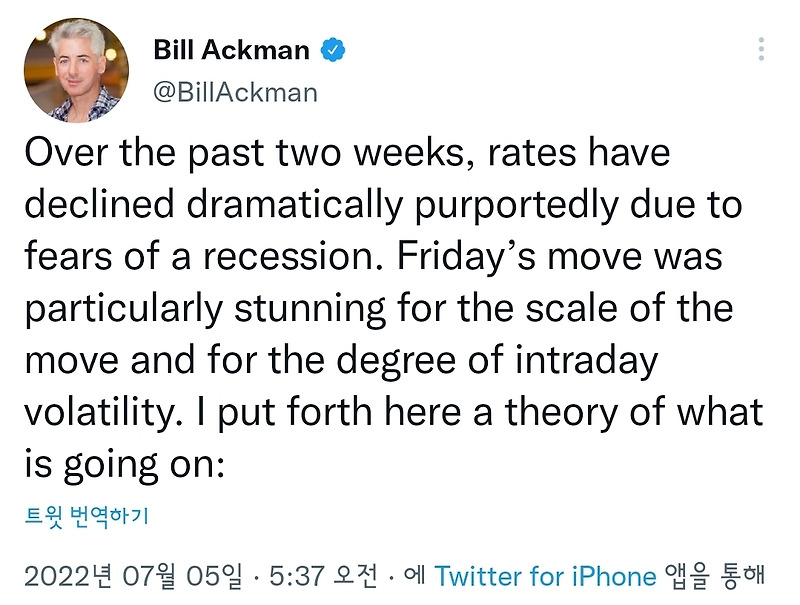Open the Twitter for iPhone source link
The height and width of the screenshot is (605, 800).
coord(545,576)
